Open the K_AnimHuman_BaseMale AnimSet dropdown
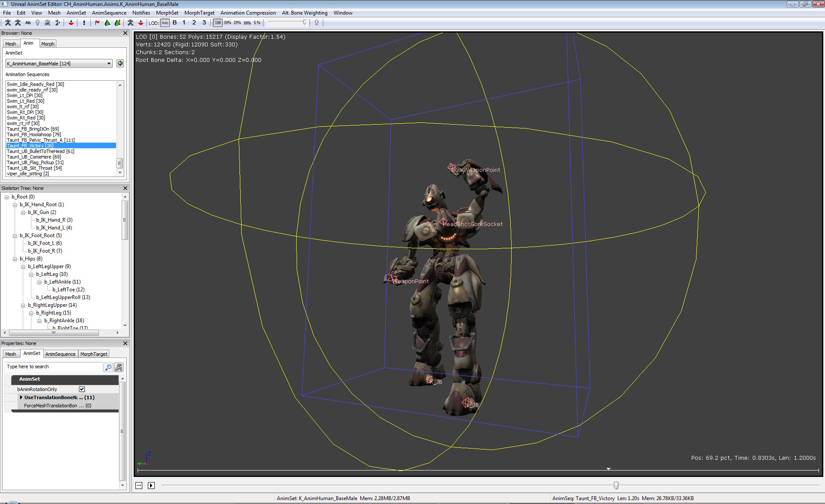 click(59, 64)
